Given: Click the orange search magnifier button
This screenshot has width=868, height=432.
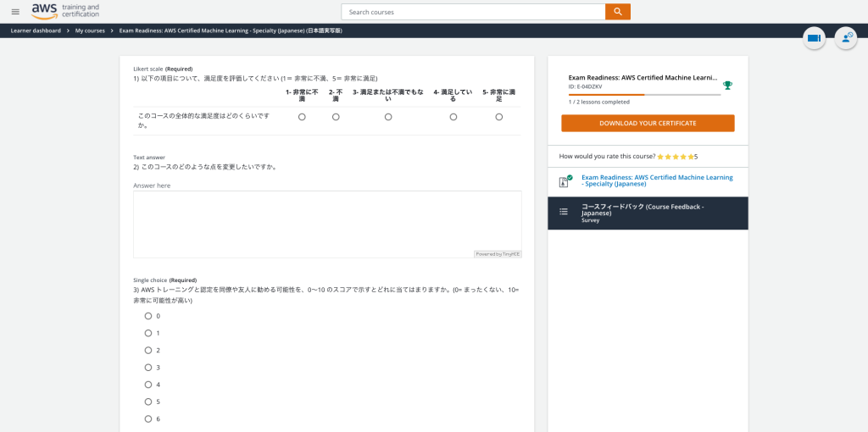Looking at the screenshot, I should (618, 12).
